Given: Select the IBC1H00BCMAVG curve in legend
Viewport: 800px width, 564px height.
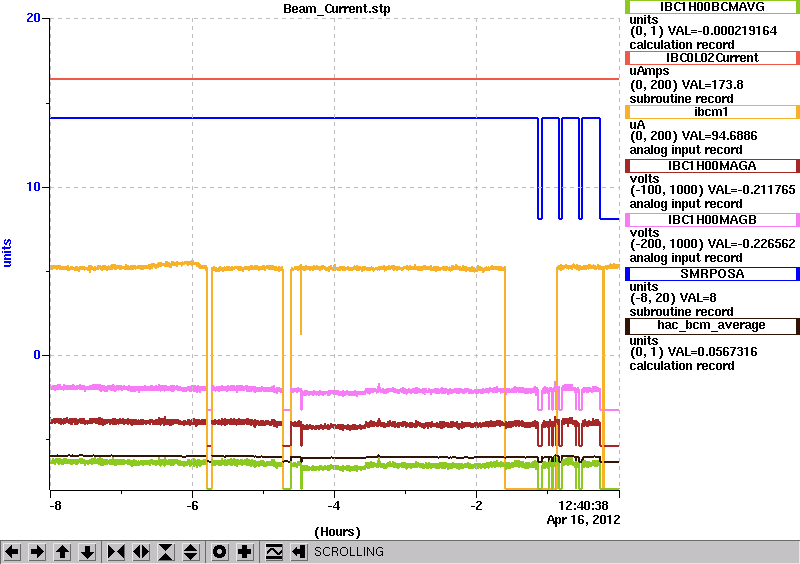Looking at the screenshot, I should pos(712,6).
